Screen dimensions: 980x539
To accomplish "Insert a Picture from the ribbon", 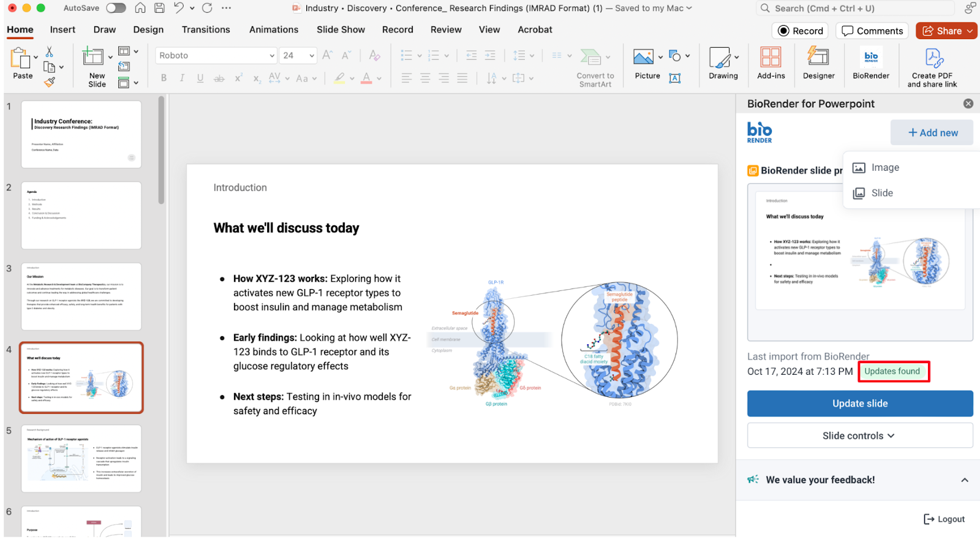I will (643, 58).
